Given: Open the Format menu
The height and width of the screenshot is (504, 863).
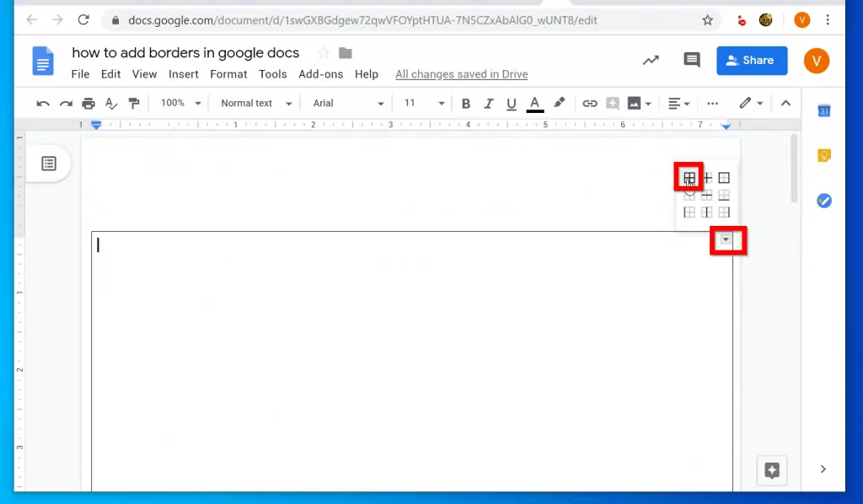Looking at the screenshot, I should 228,74.
